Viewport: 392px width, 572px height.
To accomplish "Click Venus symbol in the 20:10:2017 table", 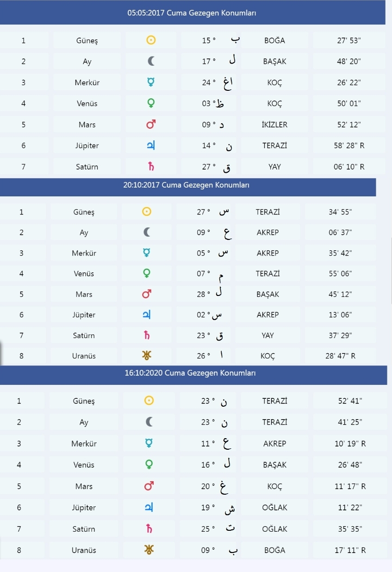I will point(147,274).
